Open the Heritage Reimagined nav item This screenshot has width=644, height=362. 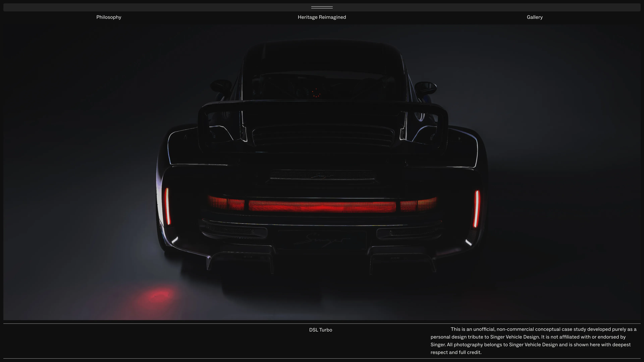pos(322,17)
